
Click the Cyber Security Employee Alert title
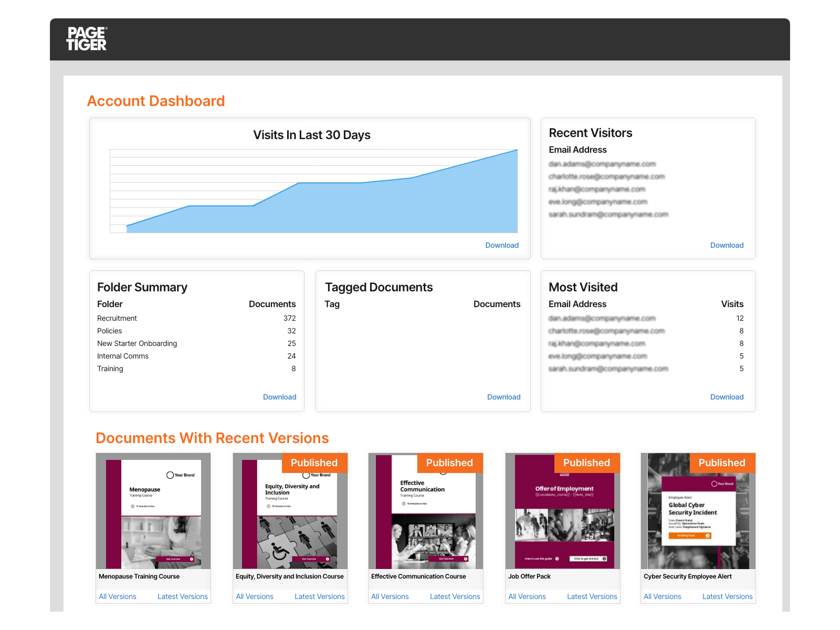[688, 576]
